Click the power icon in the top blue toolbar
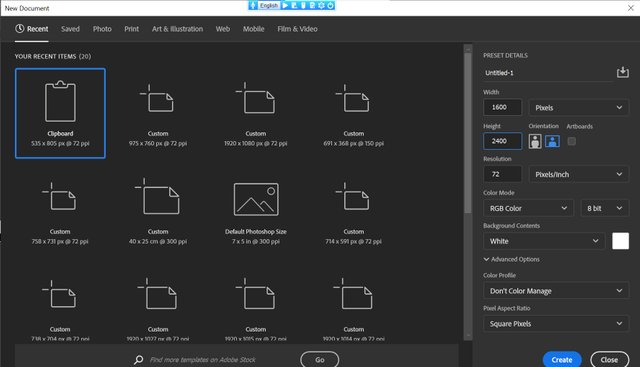 (x=330, y=5)
